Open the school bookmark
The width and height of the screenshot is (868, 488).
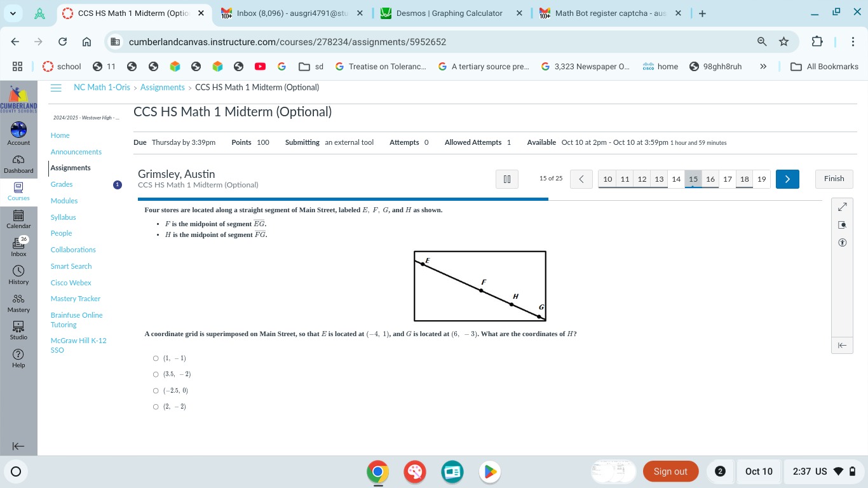62,66
